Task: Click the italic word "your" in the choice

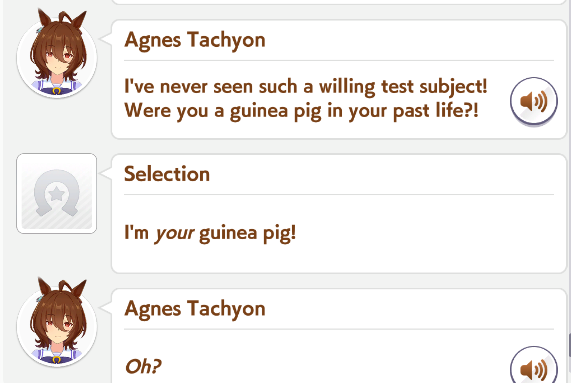Action: tap(174, 234)
